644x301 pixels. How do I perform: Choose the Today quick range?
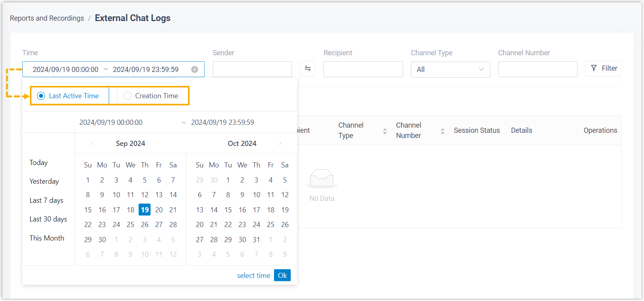click(x=39, y=163)
